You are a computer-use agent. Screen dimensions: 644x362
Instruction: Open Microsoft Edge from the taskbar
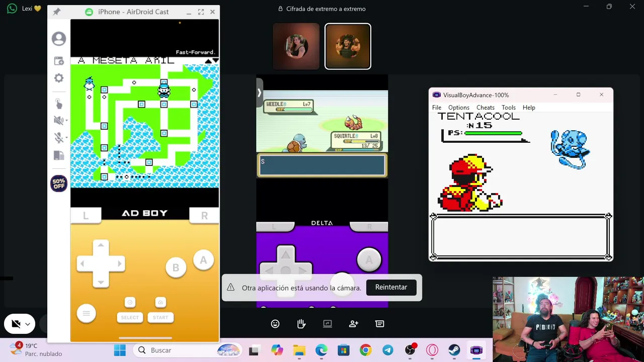point(321,350)
